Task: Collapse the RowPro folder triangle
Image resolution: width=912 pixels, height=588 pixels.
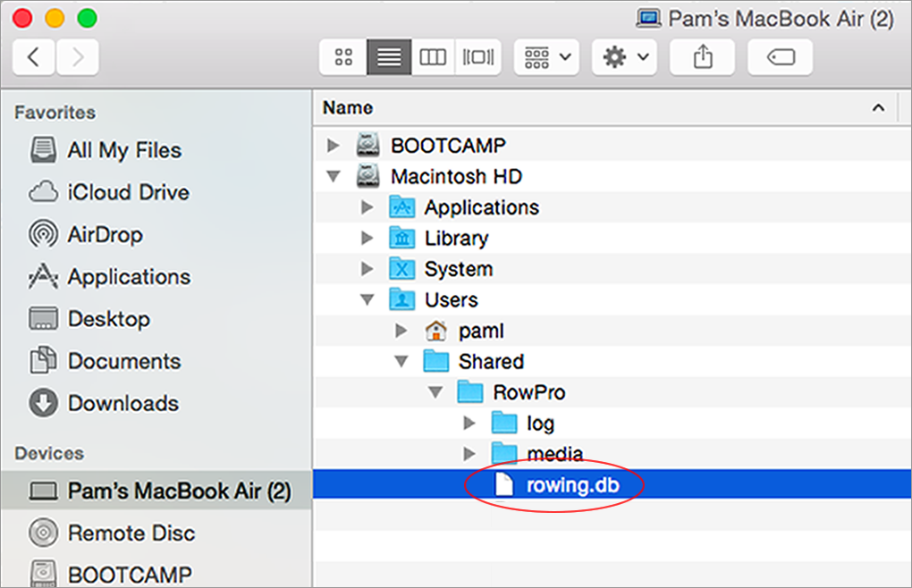Action: [x=435, y=392]
